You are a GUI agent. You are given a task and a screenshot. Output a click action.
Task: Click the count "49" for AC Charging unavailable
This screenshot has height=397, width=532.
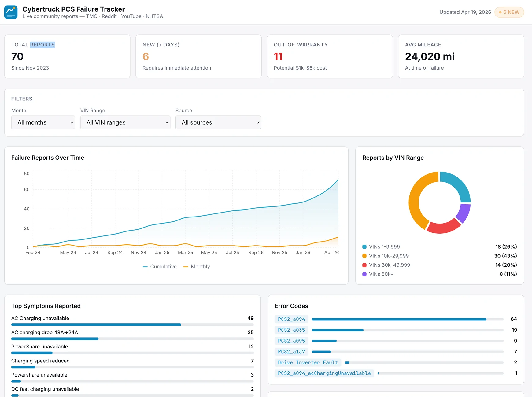point(250,318)
